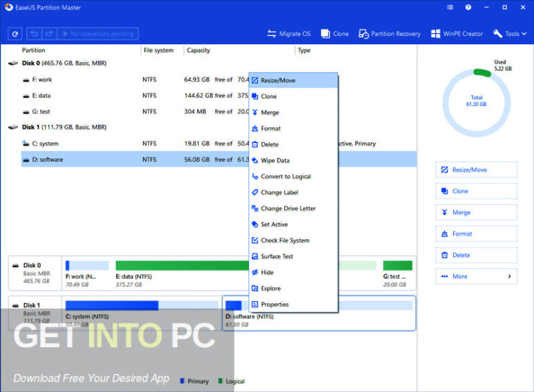
Task: Open Migrate OS from the toolbar
Action: 289,34
